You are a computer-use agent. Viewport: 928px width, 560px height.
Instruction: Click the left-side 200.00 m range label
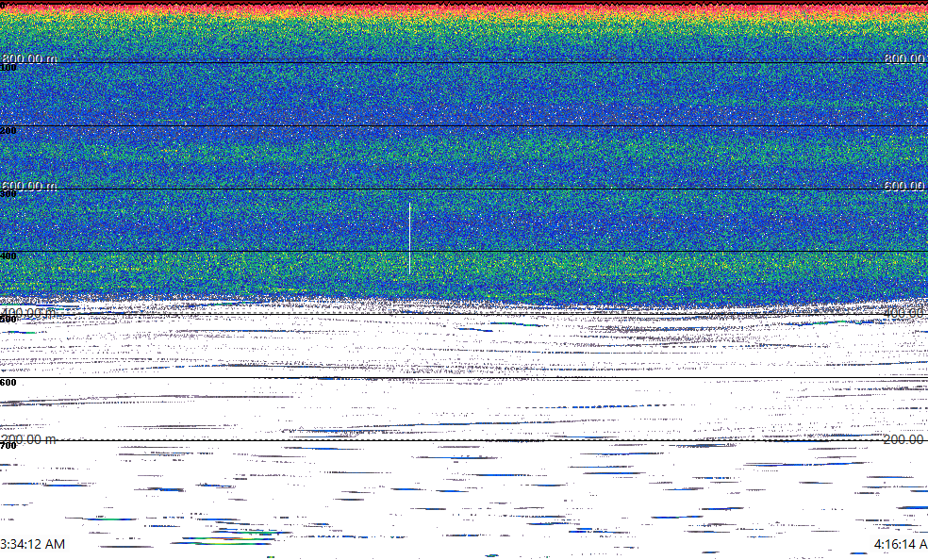pyautogui.click(x=28, y=439)
